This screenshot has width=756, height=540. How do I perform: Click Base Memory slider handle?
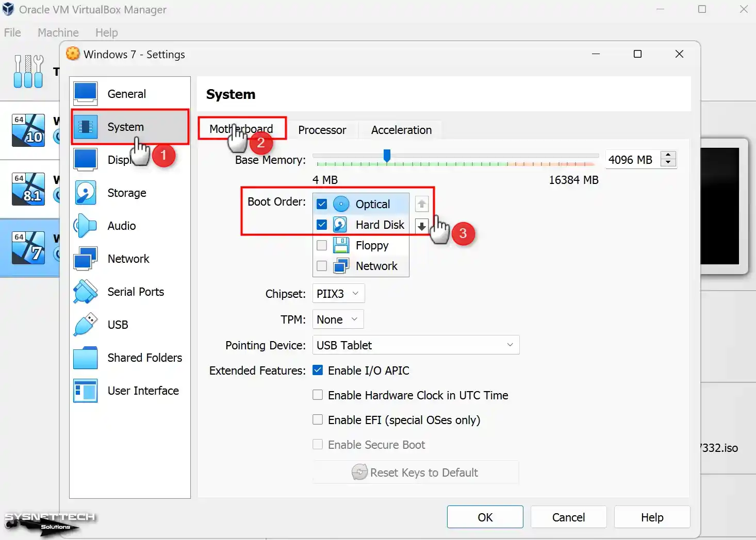[x=387, y=155]
